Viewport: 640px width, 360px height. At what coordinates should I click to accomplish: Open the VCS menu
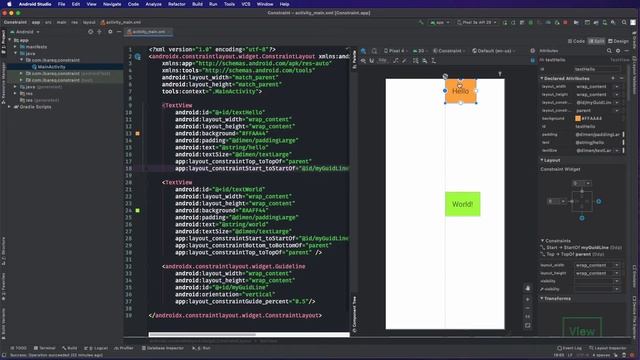pos(246,4)
